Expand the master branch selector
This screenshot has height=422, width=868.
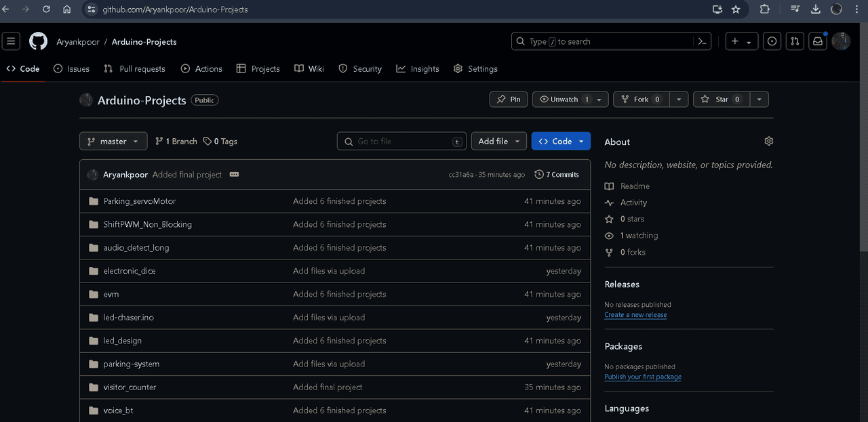click(x=113, y=141)
